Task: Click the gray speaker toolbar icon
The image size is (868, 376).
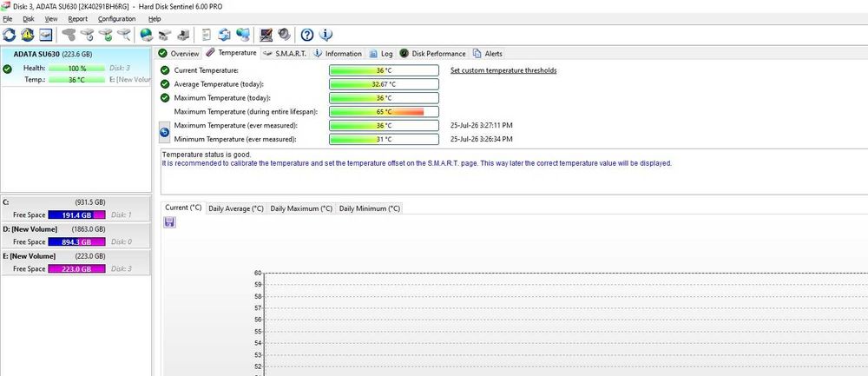Action: 284,35
